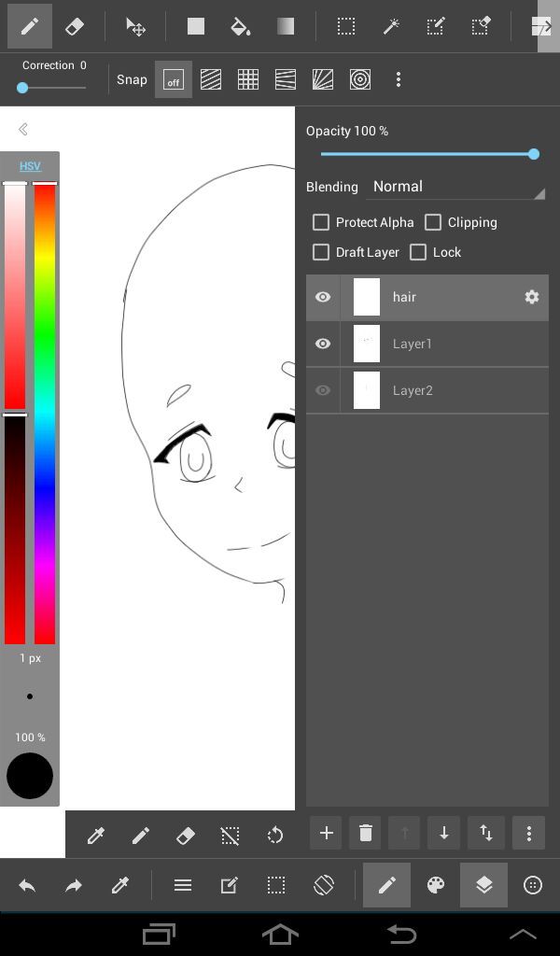Pick a hue on the rainbow bar
Viewport: 560px width, 956px height.
pos(45,414)
